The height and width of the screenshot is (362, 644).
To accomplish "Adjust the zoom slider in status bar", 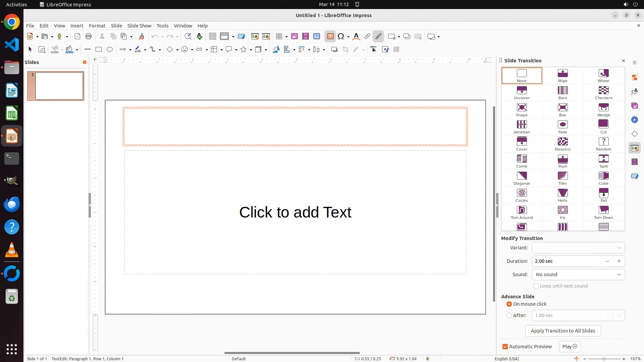I will [604, 359].
